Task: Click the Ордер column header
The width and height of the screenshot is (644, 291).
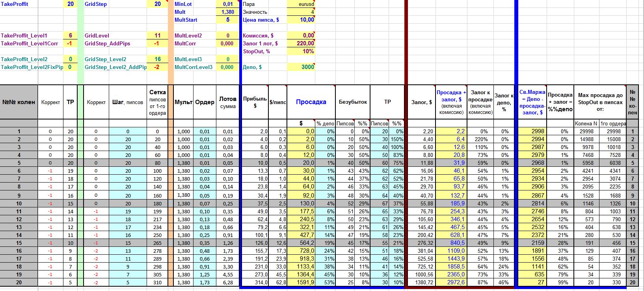Action: click(205, 102)
